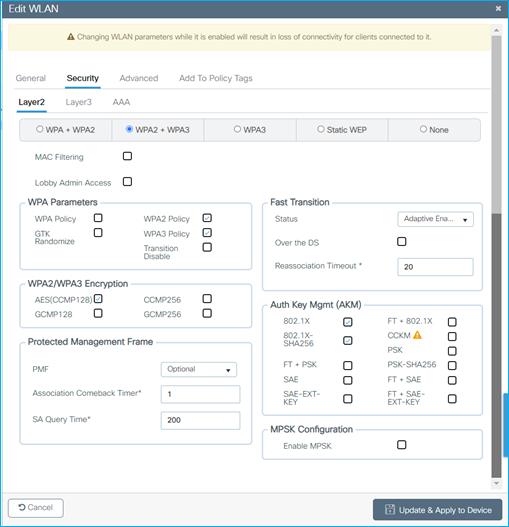Click the warning icon in the yellow banner
509x527 pixels.
pyautogui.click(x=71, y=37)
